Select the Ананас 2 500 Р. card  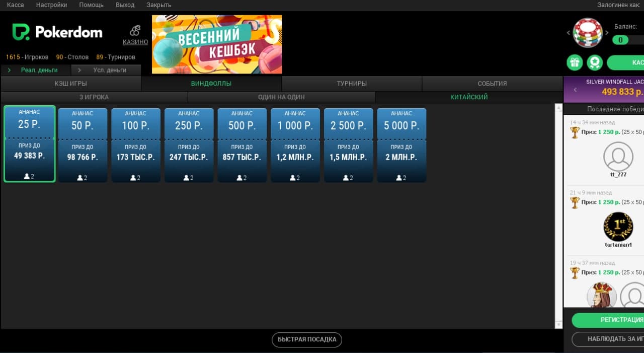348,145
